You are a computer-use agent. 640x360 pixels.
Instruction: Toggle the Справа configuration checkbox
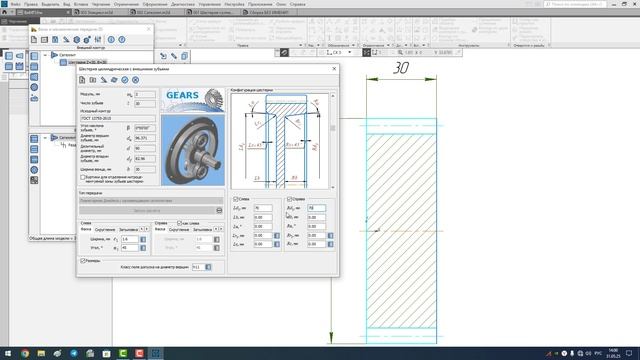[x=289, y=199]
